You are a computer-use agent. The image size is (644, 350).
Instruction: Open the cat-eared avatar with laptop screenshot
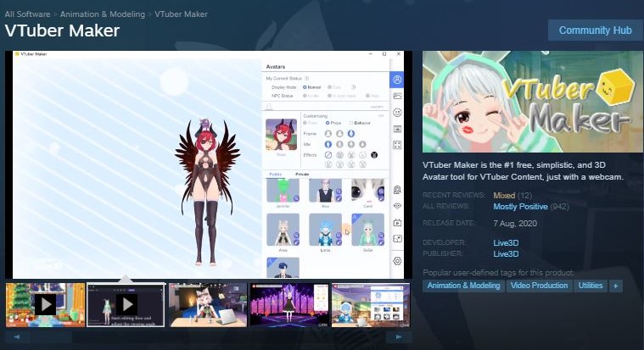[x=208, y=305]
